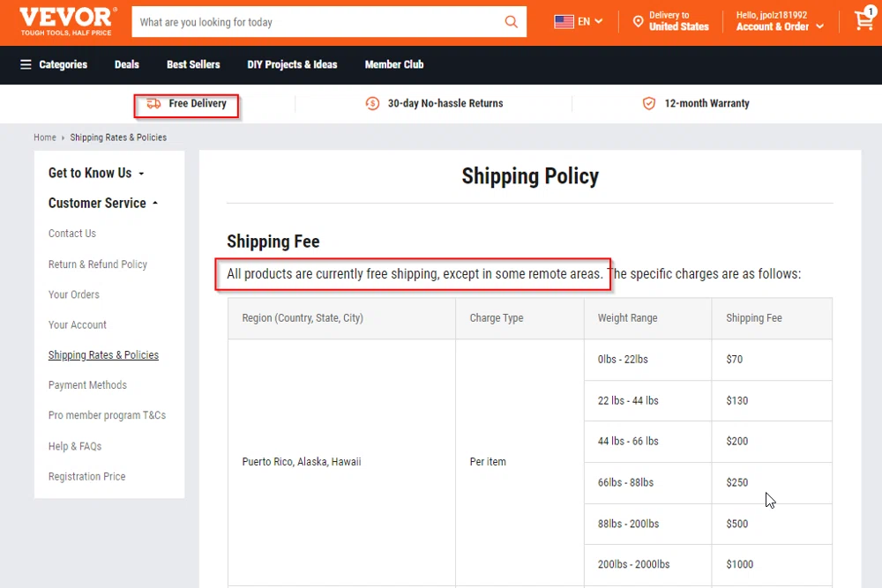Image resolution: width=882 pixels, height=588 pixels.
Task: Open the Payment Methods page
Action: [x=87, y=385]
